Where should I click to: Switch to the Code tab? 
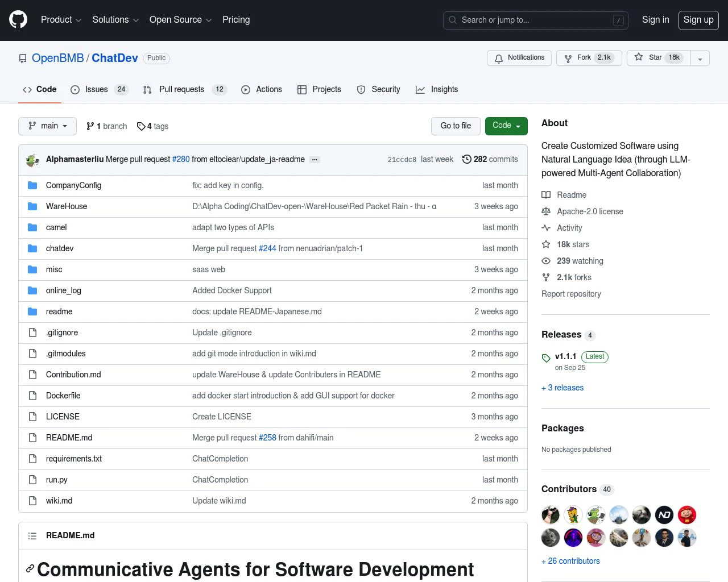coord(40,89)
